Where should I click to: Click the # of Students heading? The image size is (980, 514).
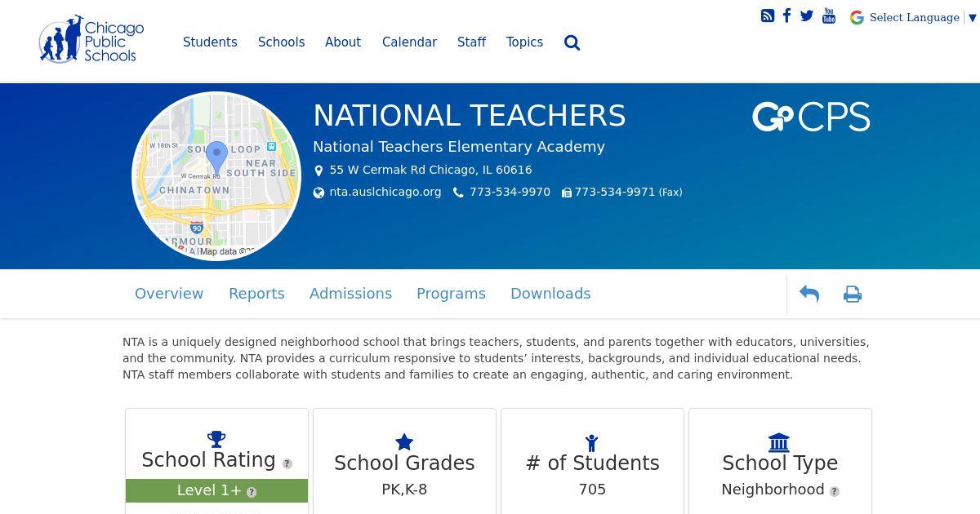(592, 463)
